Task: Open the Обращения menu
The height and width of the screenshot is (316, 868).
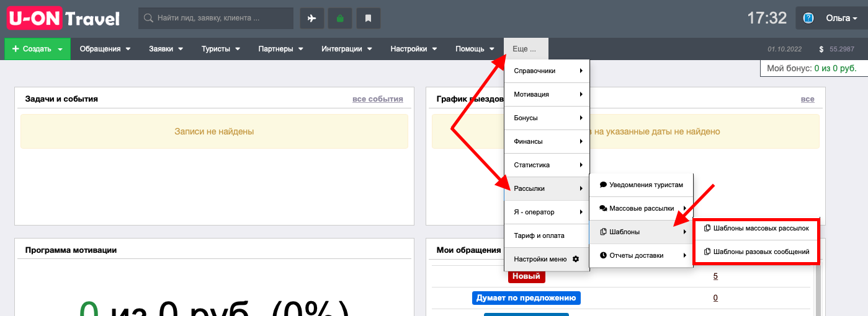Action: 105,49
